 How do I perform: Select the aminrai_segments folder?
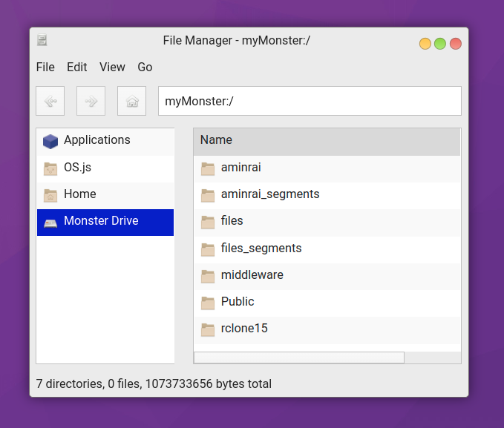(x=269, y=194)
